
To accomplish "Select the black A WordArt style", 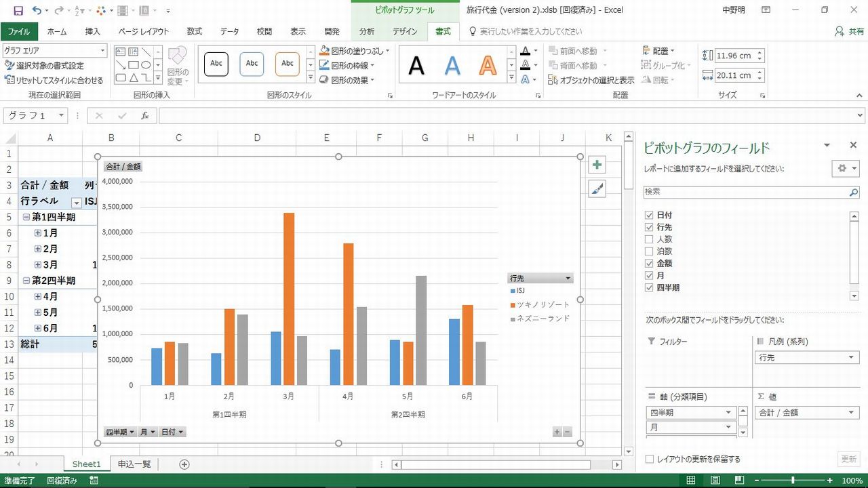I will click(416, 65).
